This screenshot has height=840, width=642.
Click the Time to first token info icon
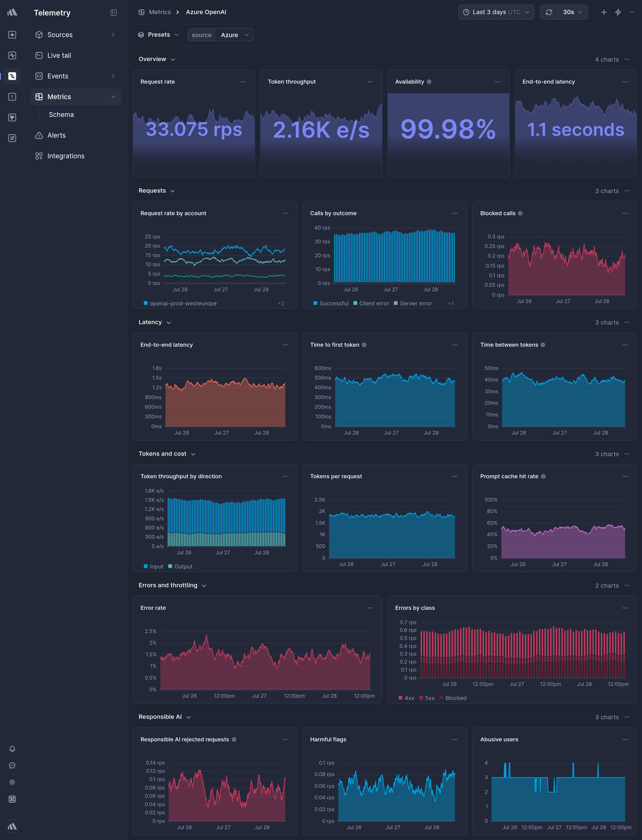365,345
